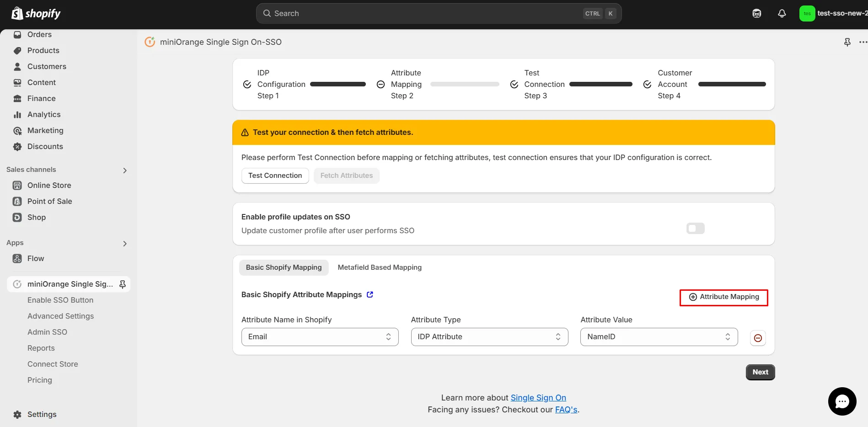Click the Products tag icon
Viewport: 868px width, 427px height.
tap(17, 50)
